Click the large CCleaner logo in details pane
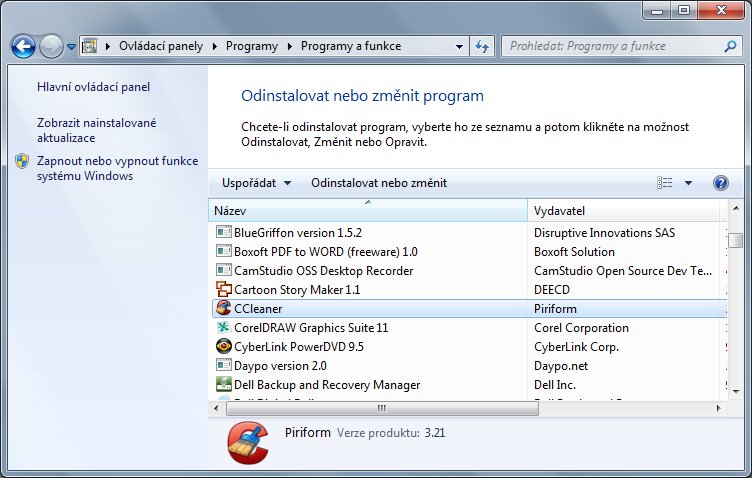This screenshot has height=478, width=752. click(248, 443)
